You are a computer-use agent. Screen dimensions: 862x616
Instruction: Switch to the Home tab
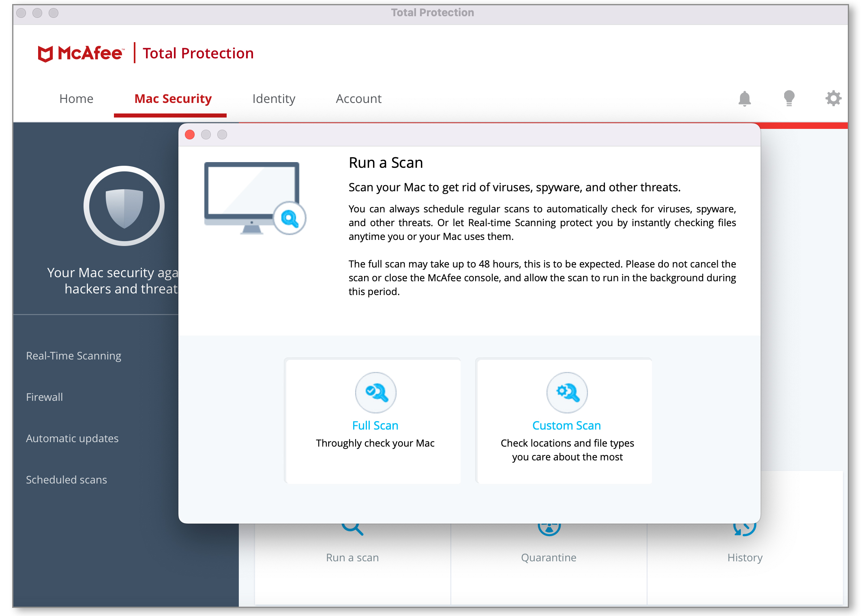point(76,98)
